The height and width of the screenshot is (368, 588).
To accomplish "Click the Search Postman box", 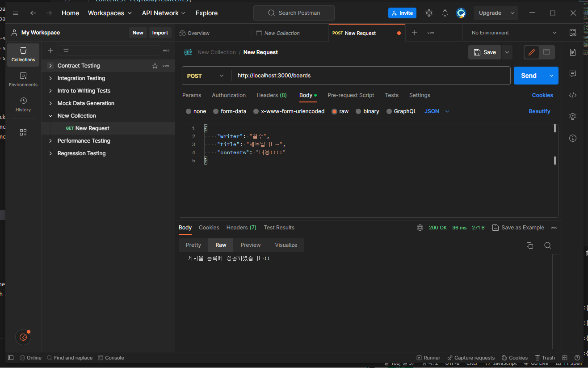I will (x=294, y=13).
